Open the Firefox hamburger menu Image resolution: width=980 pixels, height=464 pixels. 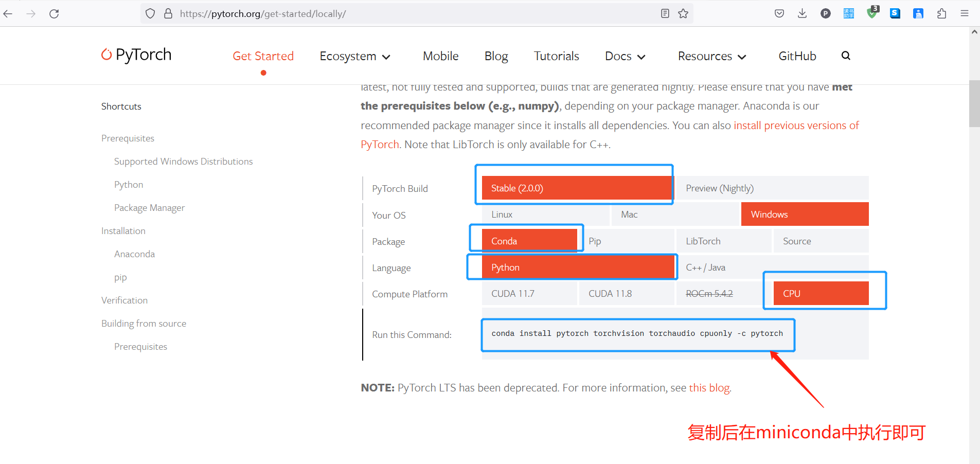point(965,13)
